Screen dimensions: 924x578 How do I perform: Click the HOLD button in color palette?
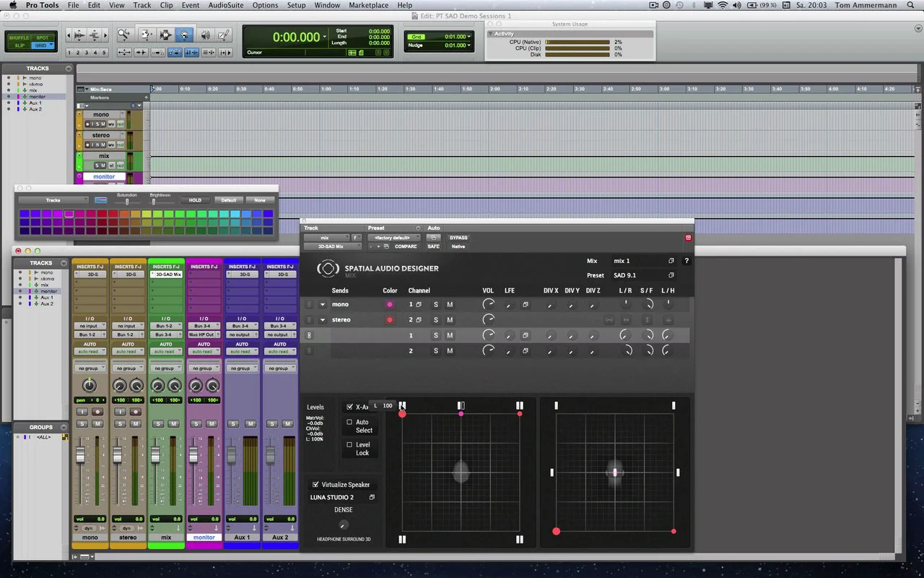(195, 200)
